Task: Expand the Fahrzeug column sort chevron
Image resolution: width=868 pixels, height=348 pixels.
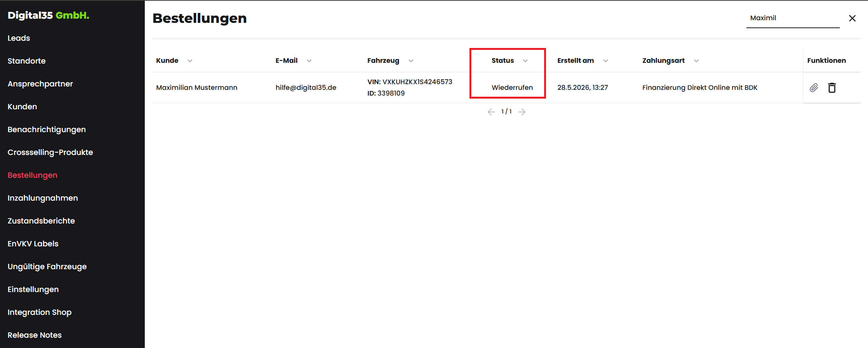Action: click(411, 61)
